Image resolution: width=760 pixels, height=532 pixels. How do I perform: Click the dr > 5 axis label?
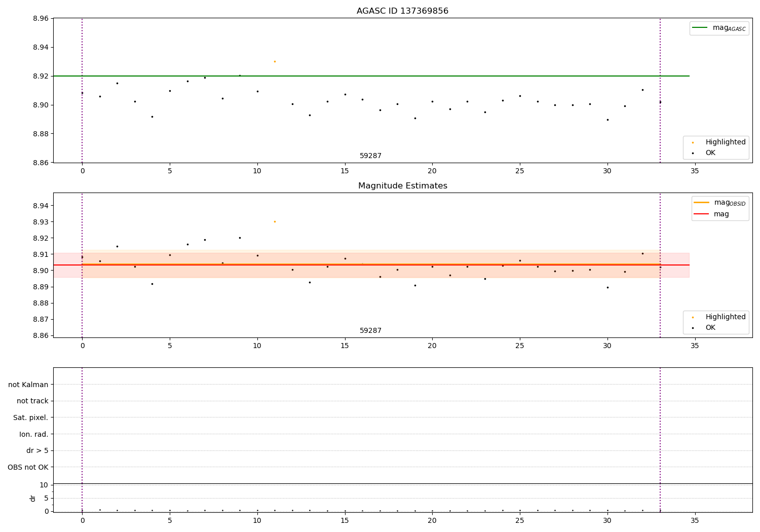37,451
